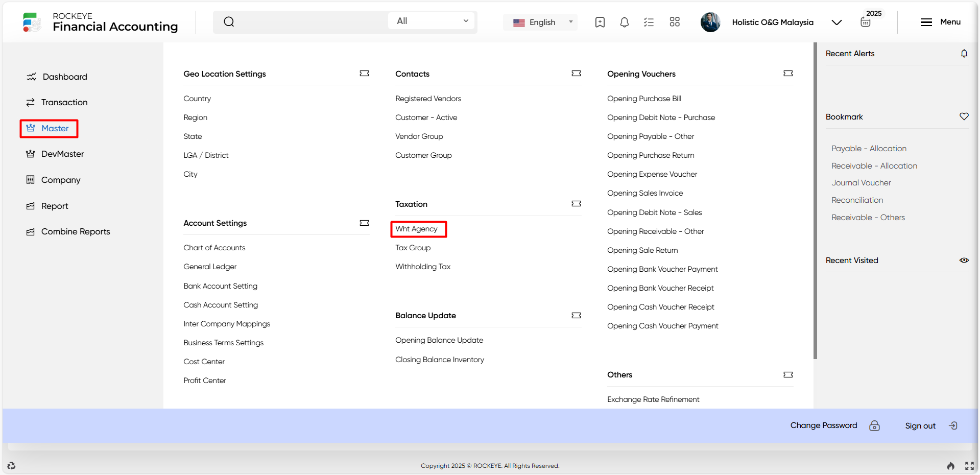Click the Recent Alerts bell icon

(x=964, y=53)
